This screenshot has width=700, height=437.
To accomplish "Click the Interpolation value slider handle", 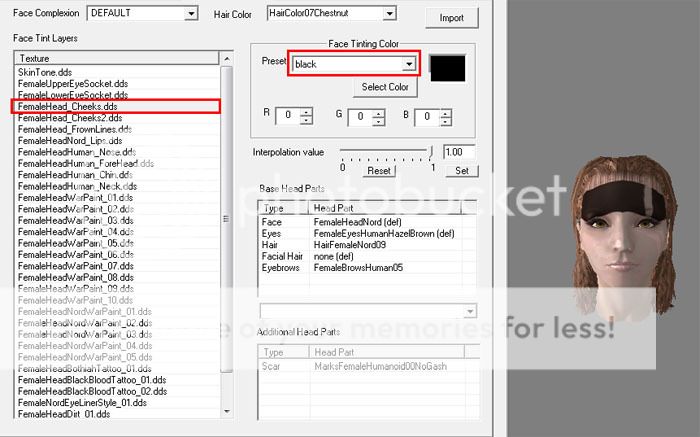I will tap(431, 152).
